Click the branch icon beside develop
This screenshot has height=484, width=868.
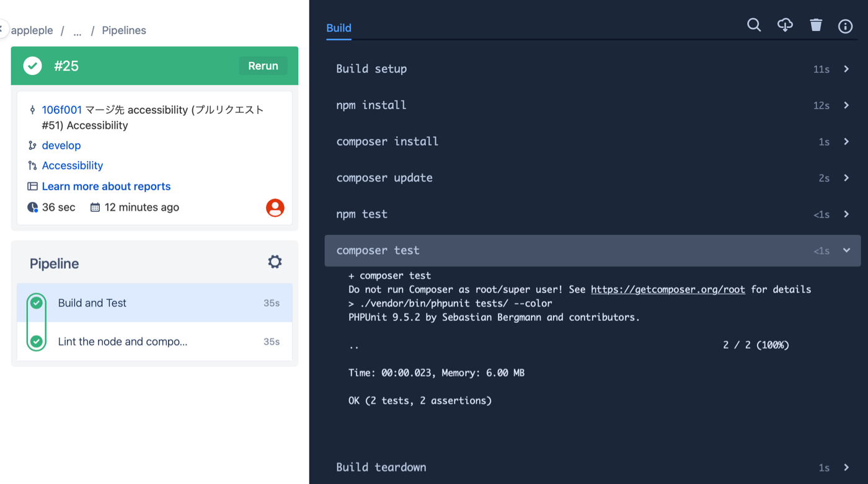tap(32, 146)
